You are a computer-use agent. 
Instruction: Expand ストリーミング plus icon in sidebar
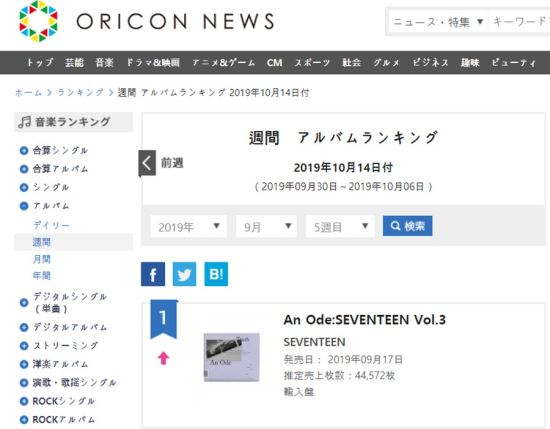(x=24, y=346)
